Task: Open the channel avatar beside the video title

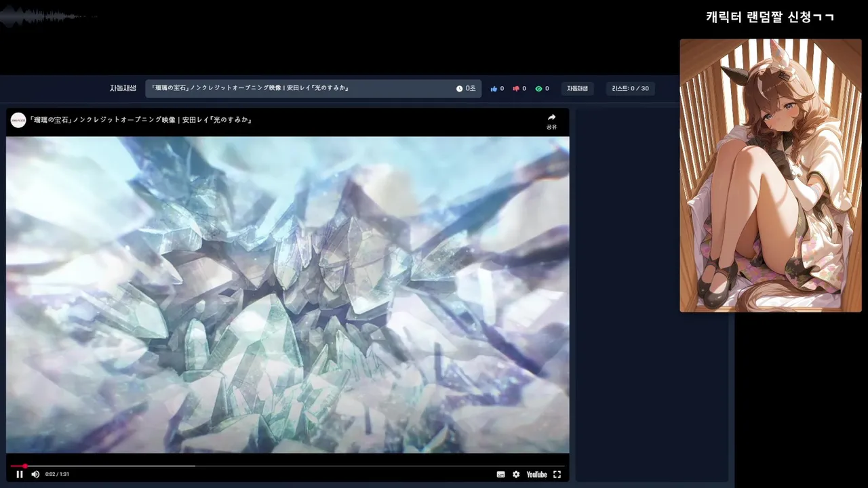Action: [x=18, y=120]
